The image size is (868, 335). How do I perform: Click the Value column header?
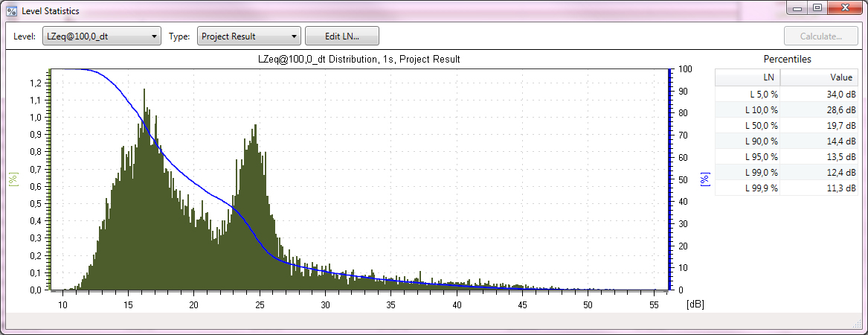point(819,77)
